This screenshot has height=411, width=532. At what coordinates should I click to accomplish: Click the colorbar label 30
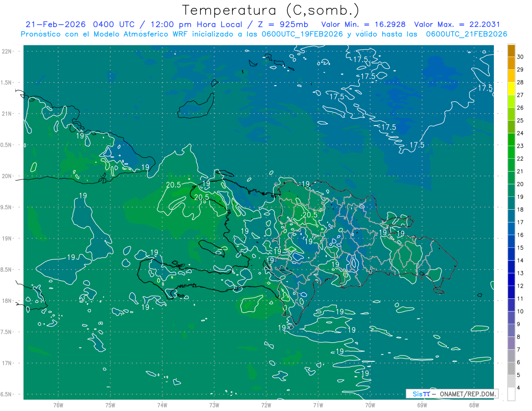pyautogui.click(x=520, y=57)
